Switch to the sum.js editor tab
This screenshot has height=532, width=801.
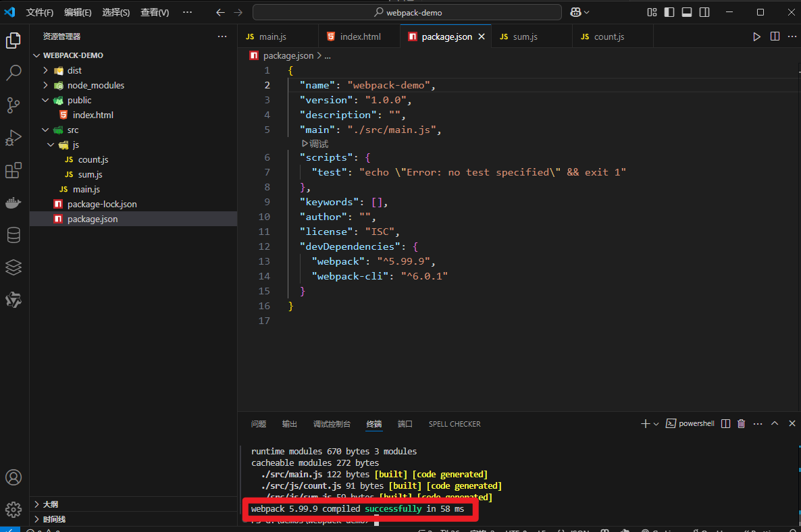[x=532, y=36]
